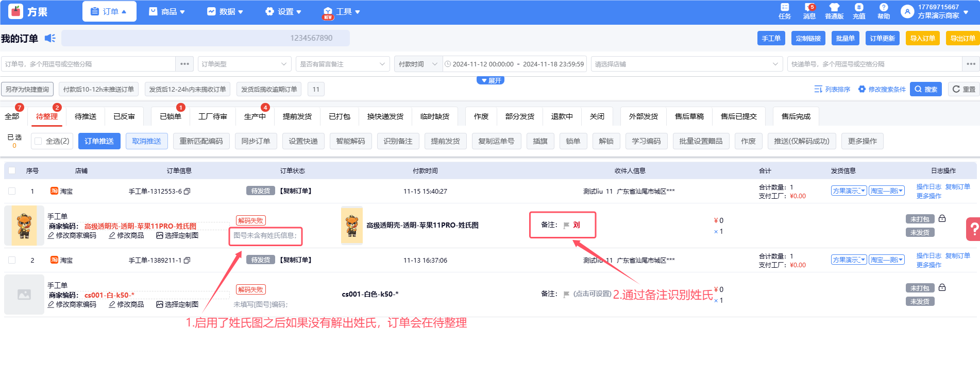The image size is (980, 379).
Task: Click the 订单推送 button
Action: (99, 141)
